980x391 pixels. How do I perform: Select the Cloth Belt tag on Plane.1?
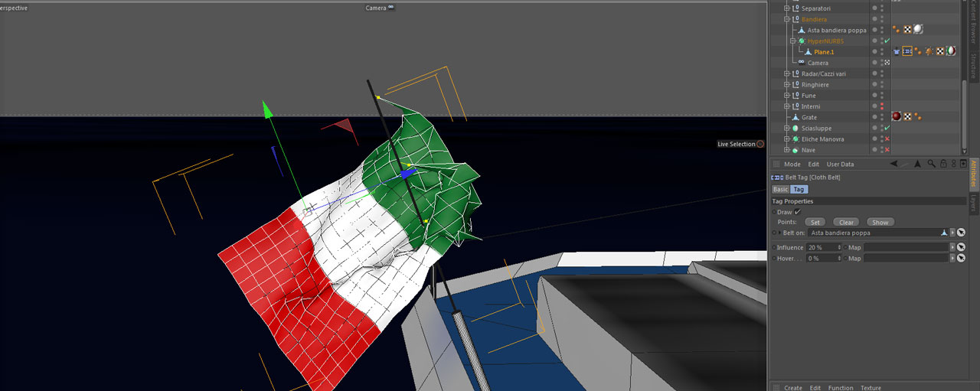click(x=907, y=51)
